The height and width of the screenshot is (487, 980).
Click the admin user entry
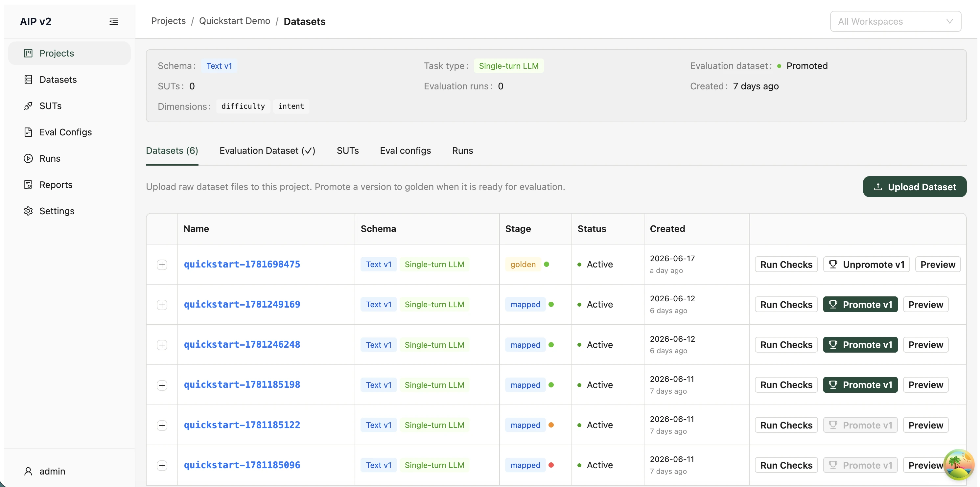click(x=45, y=471)
